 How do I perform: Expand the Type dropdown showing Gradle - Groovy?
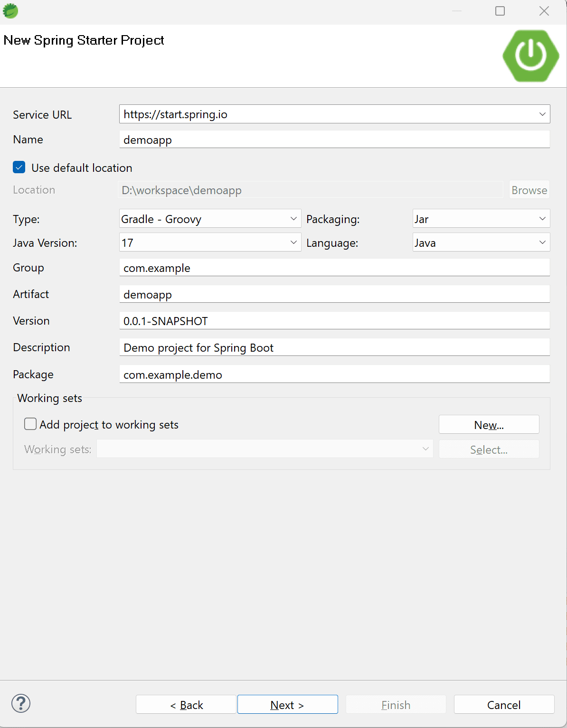[x=293, y=218]
